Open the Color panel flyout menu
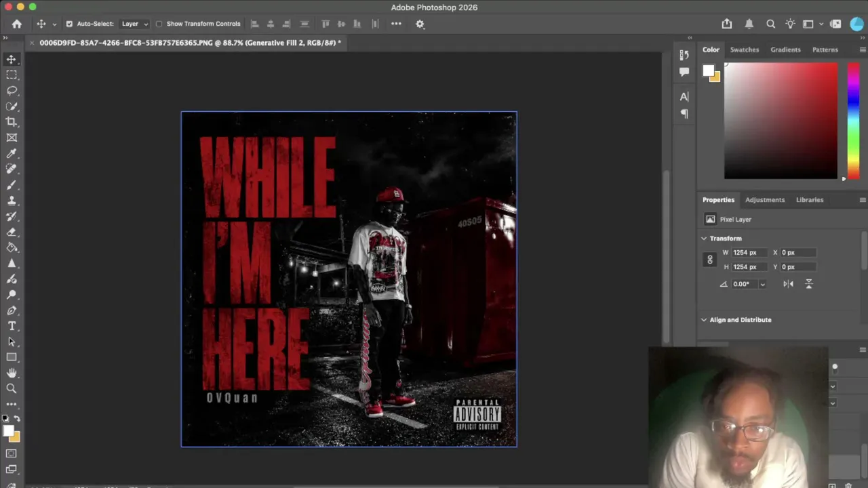 pyautogui.click(x=863, y=49)
